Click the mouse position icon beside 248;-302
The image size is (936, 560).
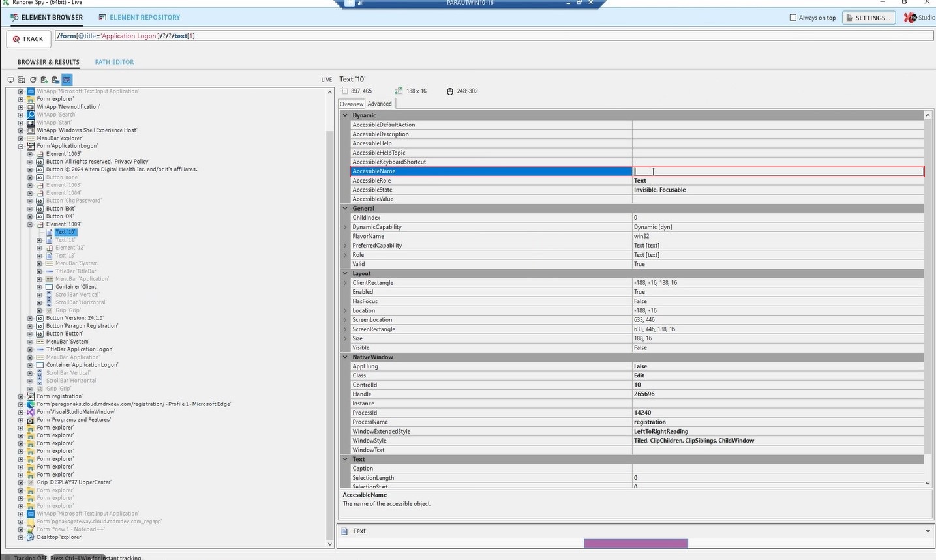(x=449, y=91)
